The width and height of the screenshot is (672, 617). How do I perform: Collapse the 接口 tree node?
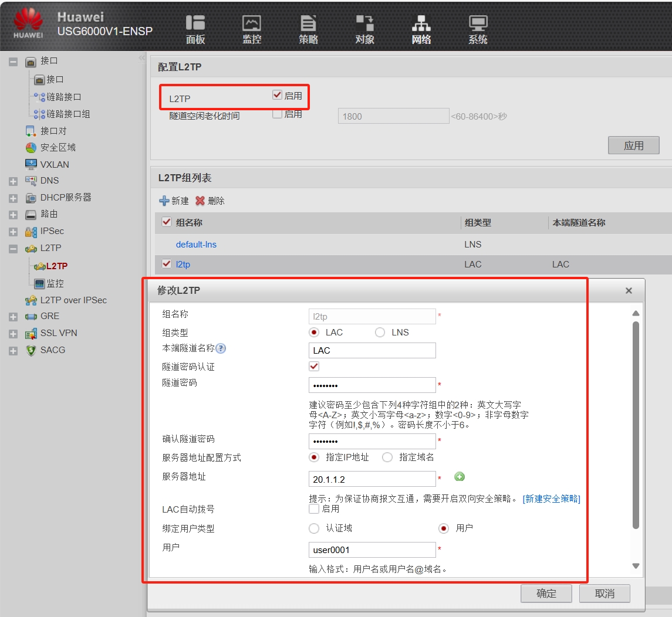(x=13, y=62)
